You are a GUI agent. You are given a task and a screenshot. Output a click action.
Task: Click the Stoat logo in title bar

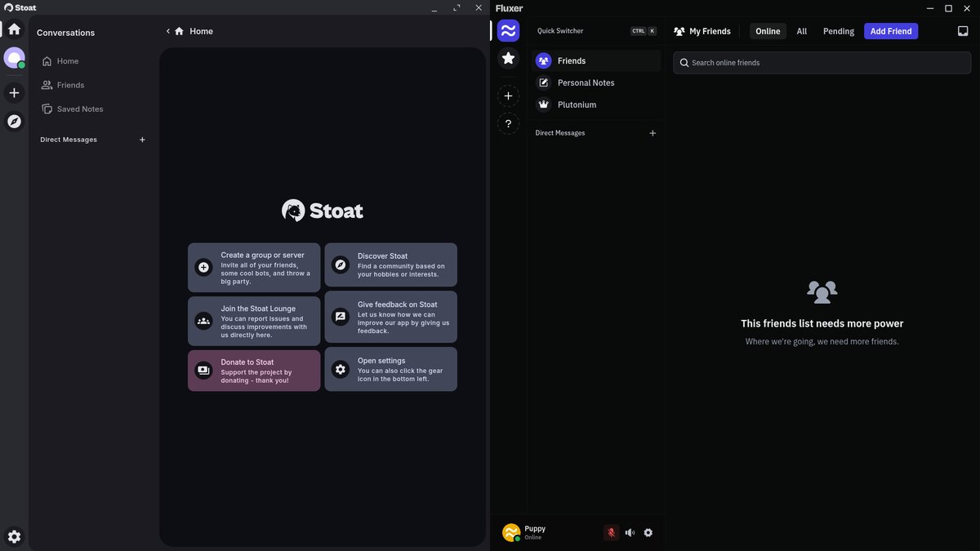20,7
